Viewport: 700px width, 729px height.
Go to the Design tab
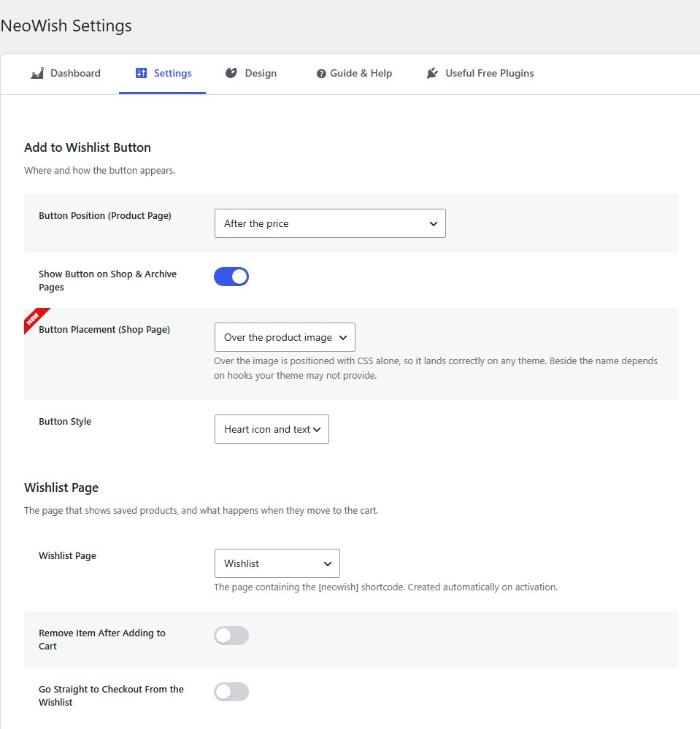pyautogui.click(x=251, y=74)
